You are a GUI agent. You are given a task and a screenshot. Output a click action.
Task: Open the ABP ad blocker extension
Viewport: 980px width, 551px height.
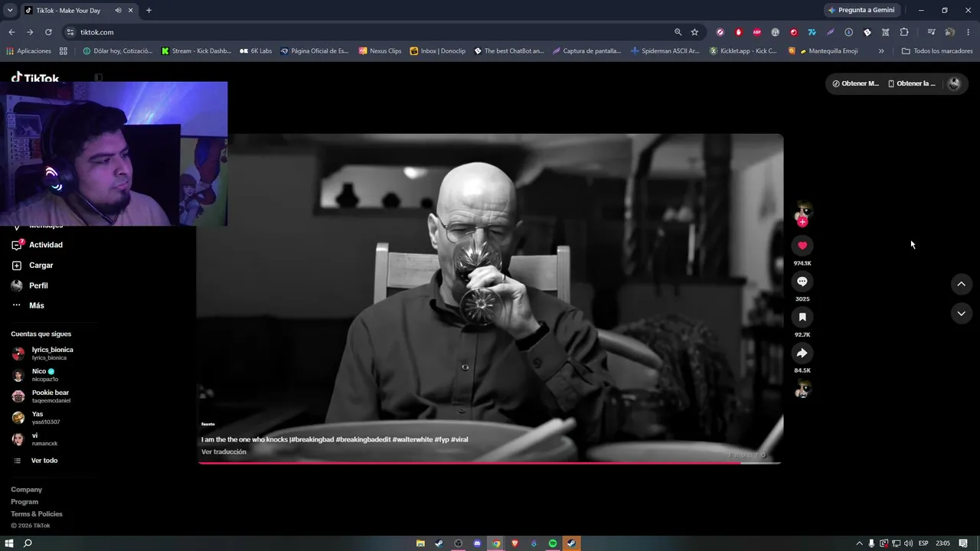757,32
